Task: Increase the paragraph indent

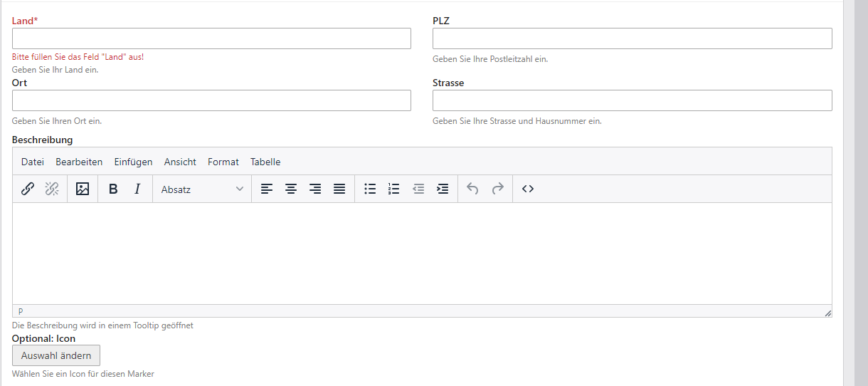Action: [x=443, y=189]
